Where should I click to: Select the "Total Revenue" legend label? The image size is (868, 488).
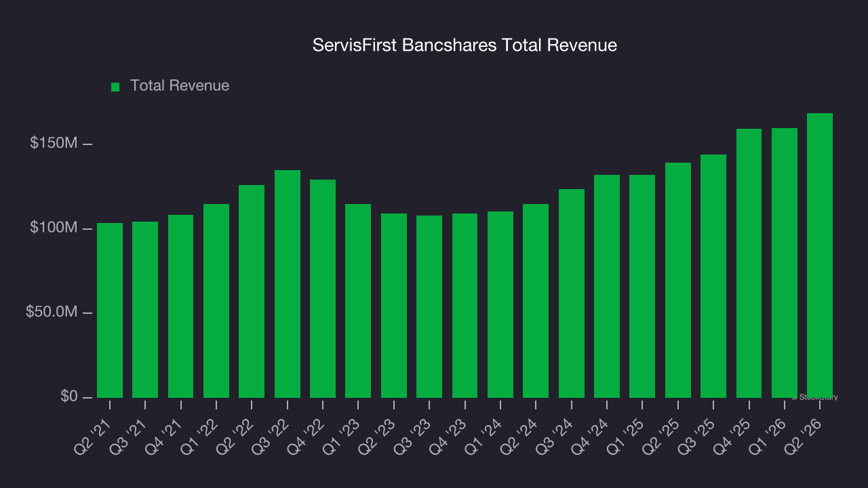(180, 85)
